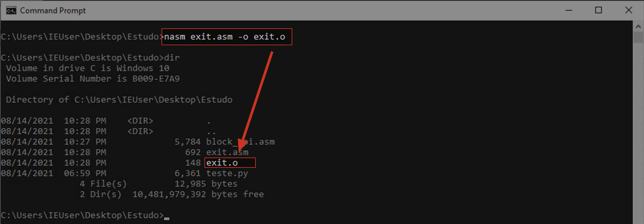The height and width of the screenshot is (224, 644).
Task: Click the blinking cursor at the last prompt
Action: coord(167,218)
